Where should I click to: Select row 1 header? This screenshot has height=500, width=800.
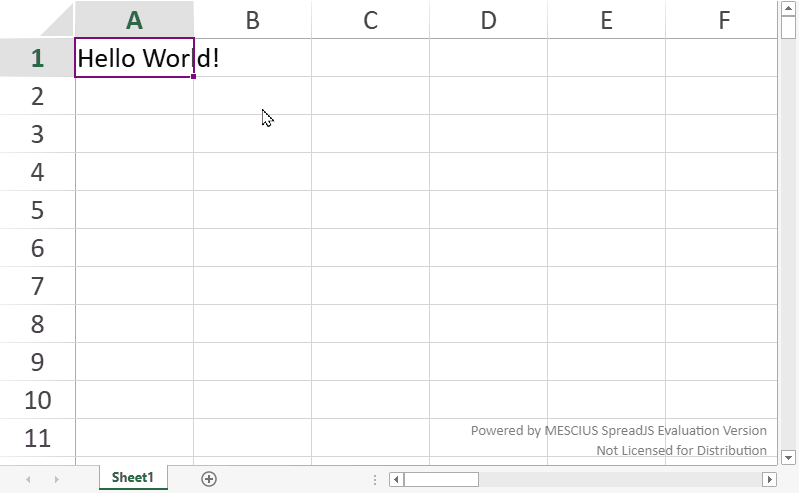coord(37,58)
